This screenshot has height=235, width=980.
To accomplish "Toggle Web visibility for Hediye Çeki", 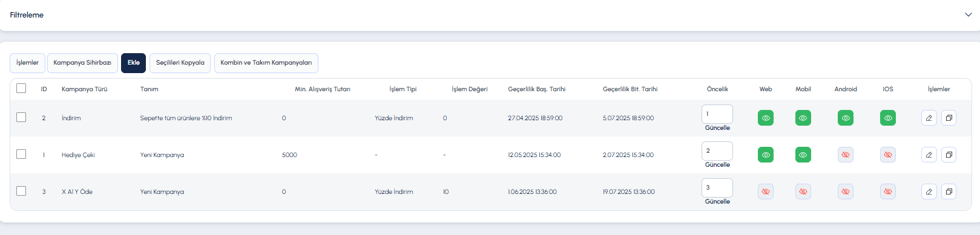I will [x=766, y=155].
